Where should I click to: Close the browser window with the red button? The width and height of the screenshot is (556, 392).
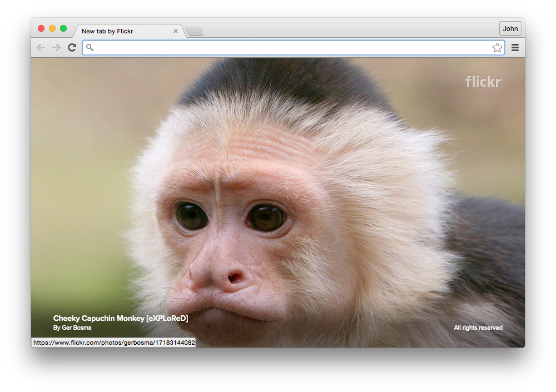[41, 28]
